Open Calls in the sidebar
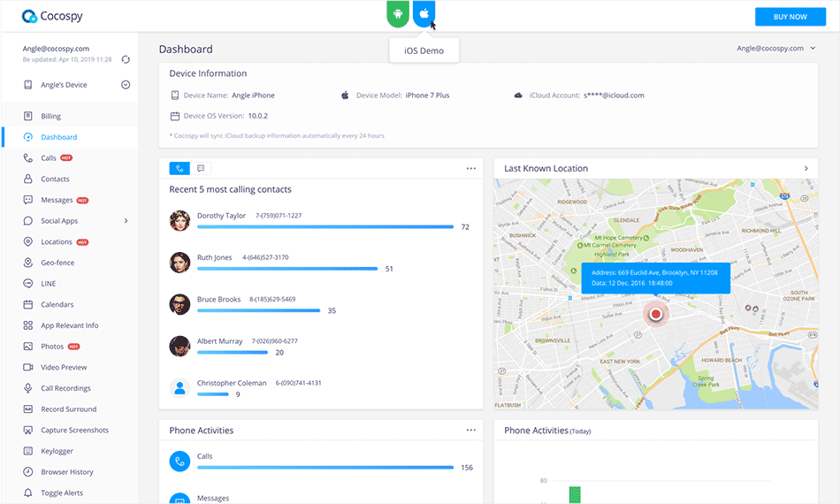 [49, 158]
